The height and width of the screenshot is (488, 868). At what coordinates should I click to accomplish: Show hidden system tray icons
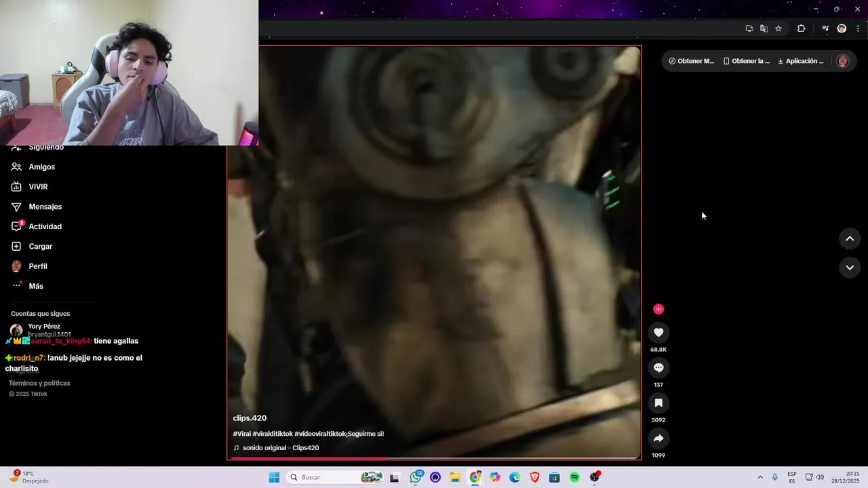pyautogui.click(x=760, y=477)
